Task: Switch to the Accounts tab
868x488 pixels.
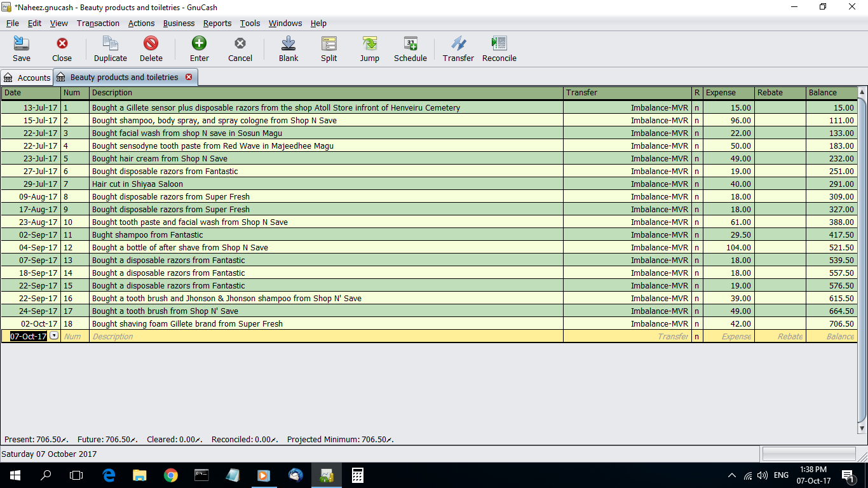Action: 27,78
